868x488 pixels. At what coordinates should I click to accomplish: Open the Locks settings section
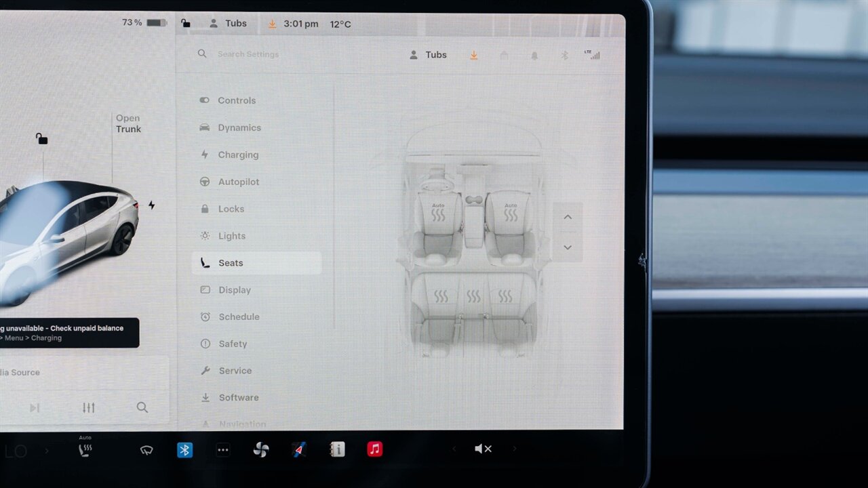pyautogui.click(x=231, y=209)
